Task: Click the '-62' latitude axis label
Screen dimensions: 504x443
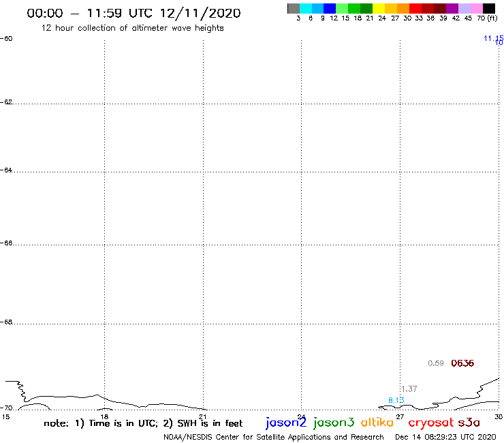Action: coord(6,102)
